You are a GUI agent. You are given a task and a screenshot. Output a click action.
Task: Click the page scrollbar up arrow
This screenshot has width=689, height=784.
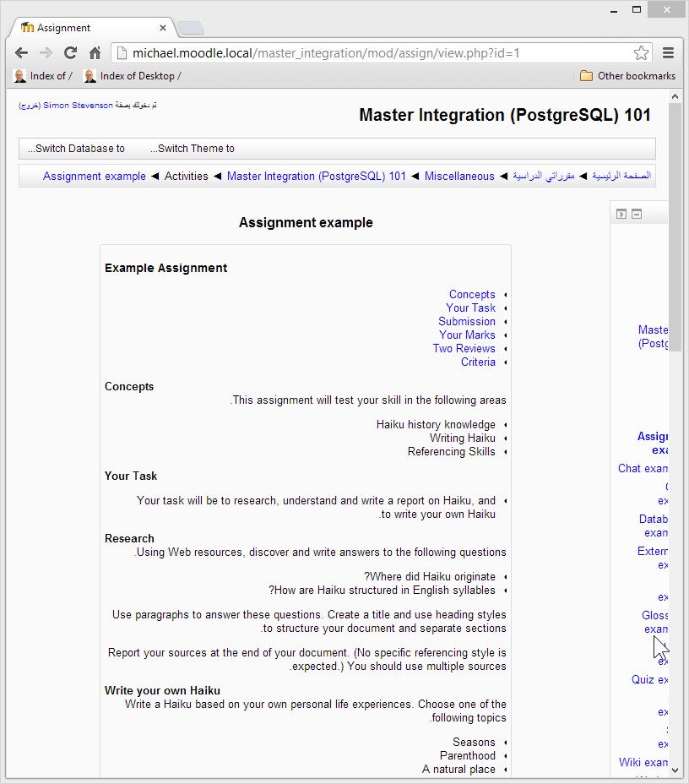coord(675,96)
